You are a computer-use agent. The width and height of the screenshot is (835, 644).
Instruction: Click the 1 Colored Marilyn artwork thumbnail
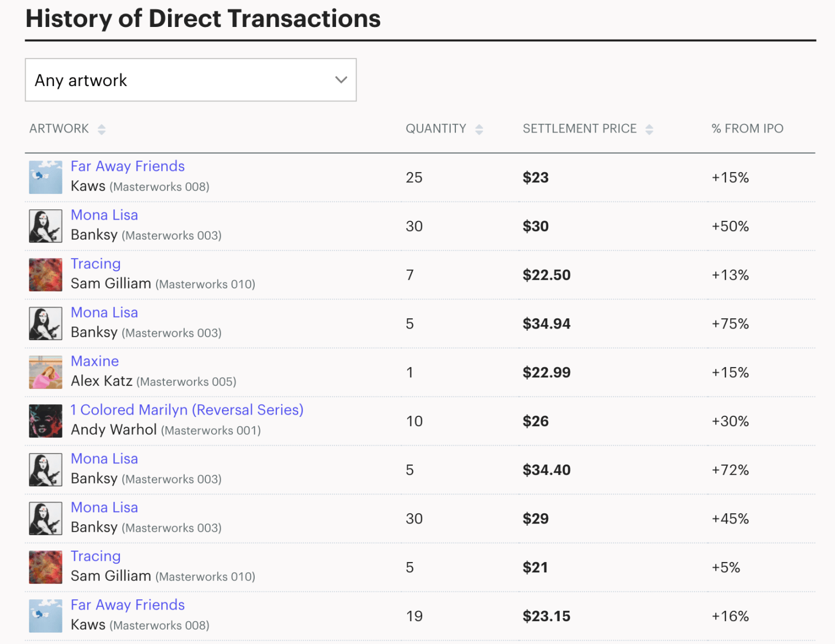(45, 421)
